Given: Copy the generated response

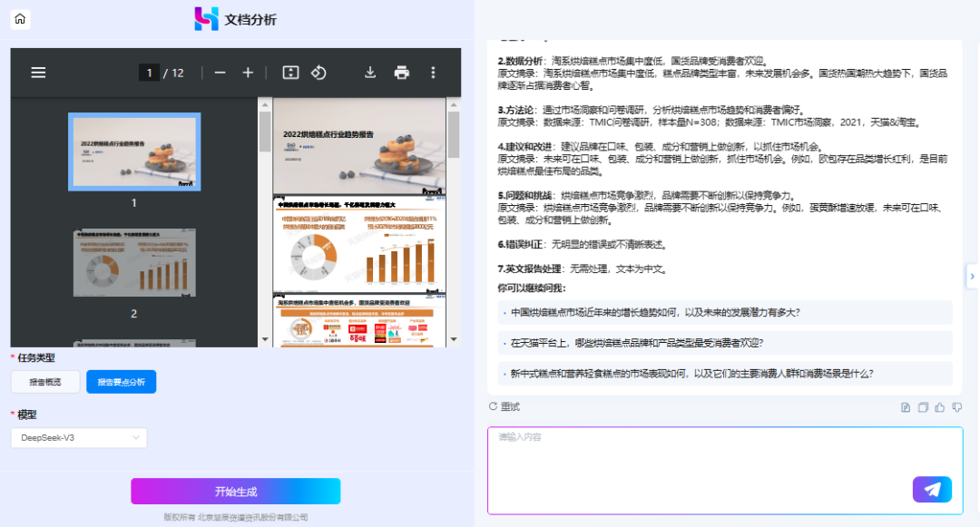Looking at the screenshot, I should pyautogui.click(x=923, y=407).
